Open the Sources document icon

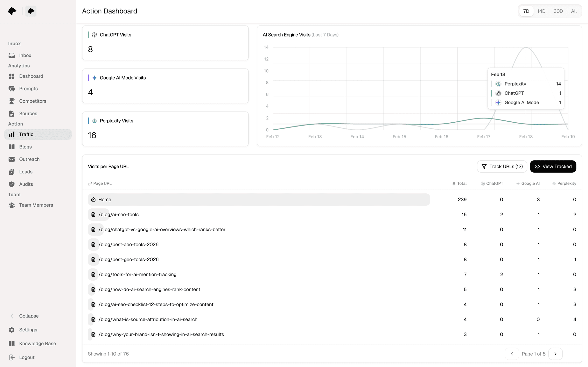pos(12,114)
